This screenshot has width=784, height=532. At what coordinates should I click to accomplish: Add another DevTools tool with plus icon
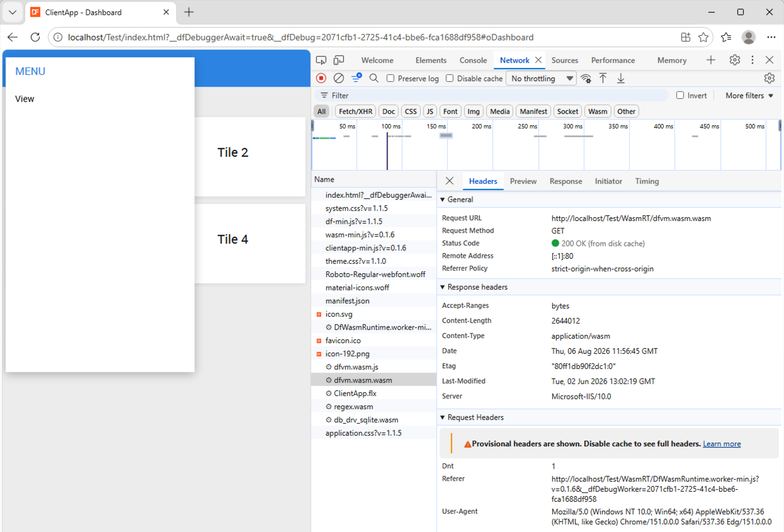(x=711, y=60)
